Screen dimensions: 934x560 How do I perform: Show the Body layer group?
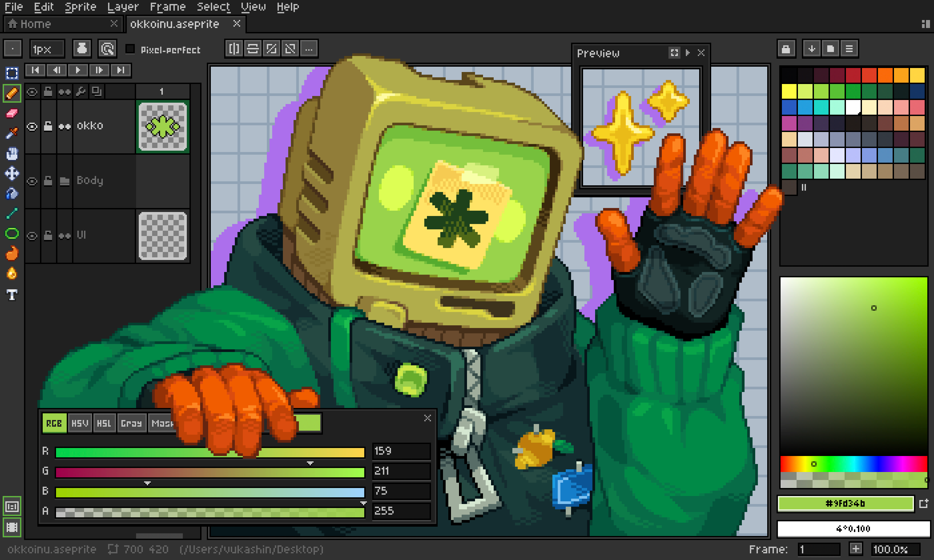pos(32,181)
